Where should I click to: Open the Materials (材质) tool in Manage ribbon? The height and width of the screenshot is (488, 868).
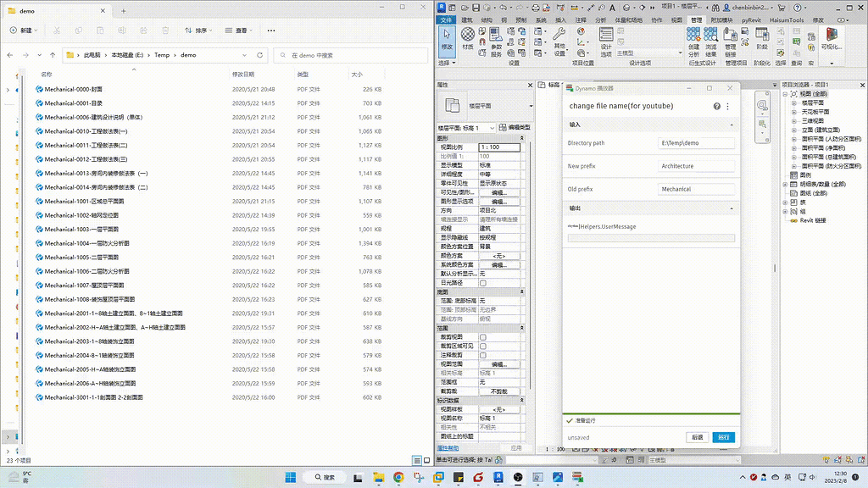point(466,38)
